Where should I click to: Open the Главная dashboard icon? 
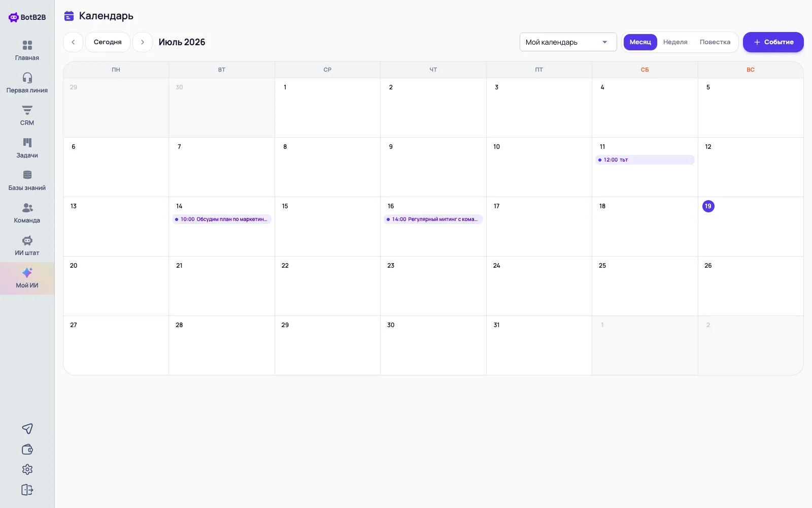point(27,45)
